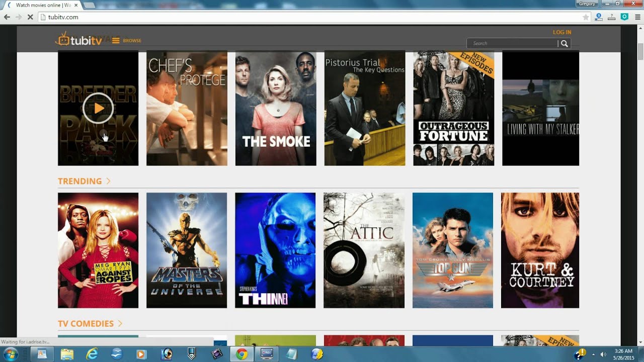Click the teal O extension icon

[624, 17]
